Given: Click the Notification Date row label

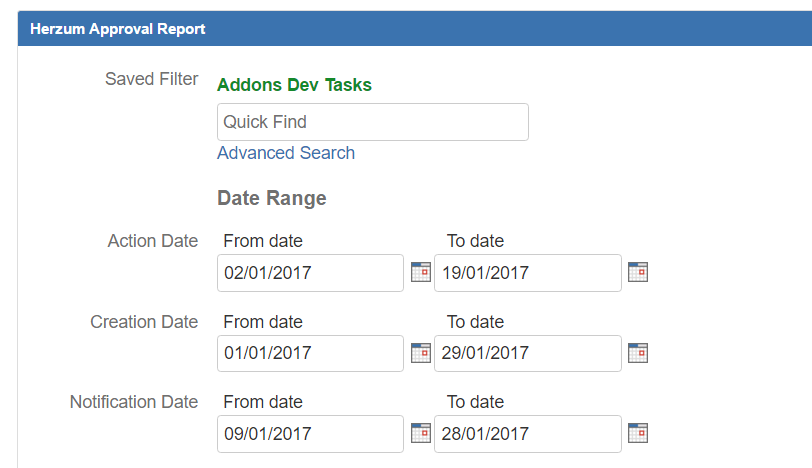Looking at the screenshot, I should (134, 402).
